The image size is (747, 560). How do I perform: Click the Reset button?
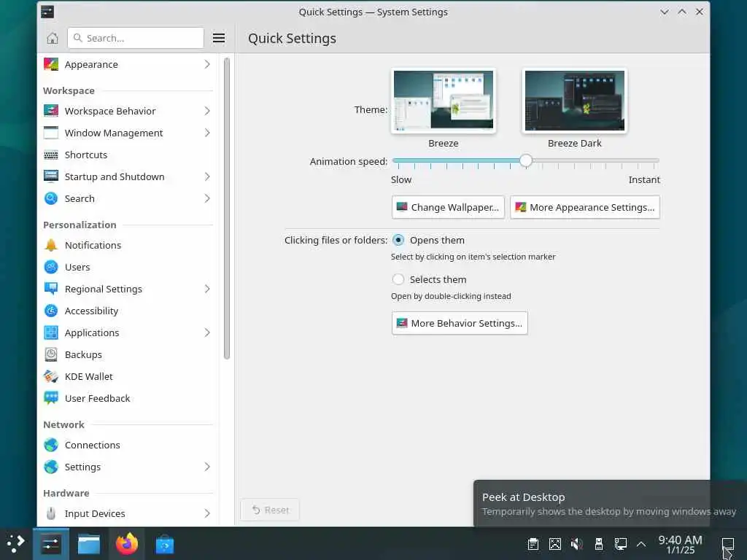click(x=270, y=510)
